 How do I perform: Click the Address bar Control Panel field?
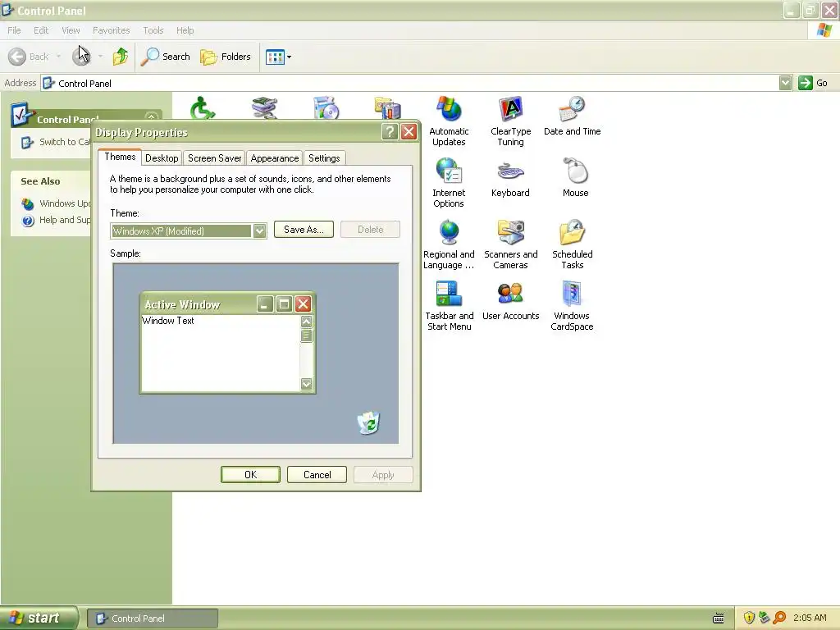(x=410, y=83)
